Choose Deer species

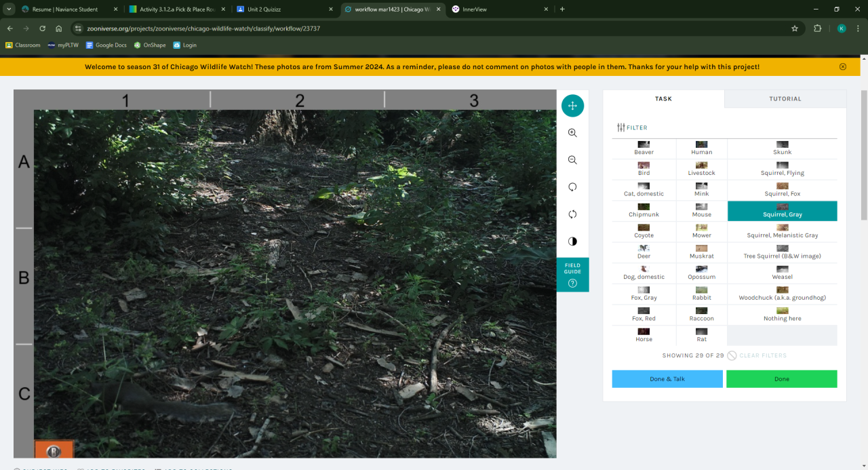coord(644,252)
